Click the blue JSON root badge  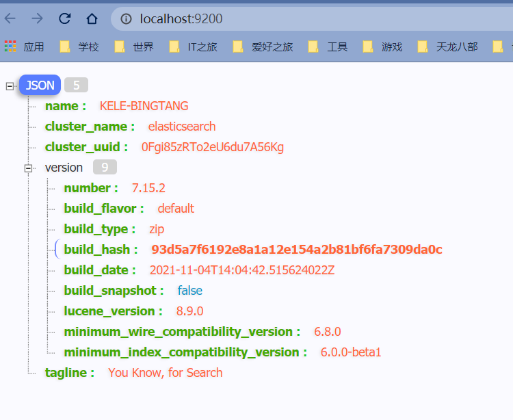[x=40, y=86]
